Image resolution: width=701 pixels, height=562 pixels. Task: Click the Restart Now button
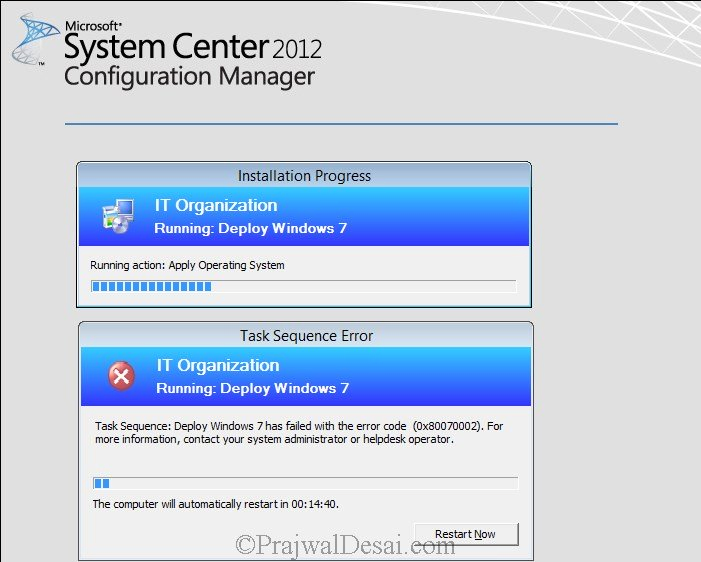click(x=466, y=534)
